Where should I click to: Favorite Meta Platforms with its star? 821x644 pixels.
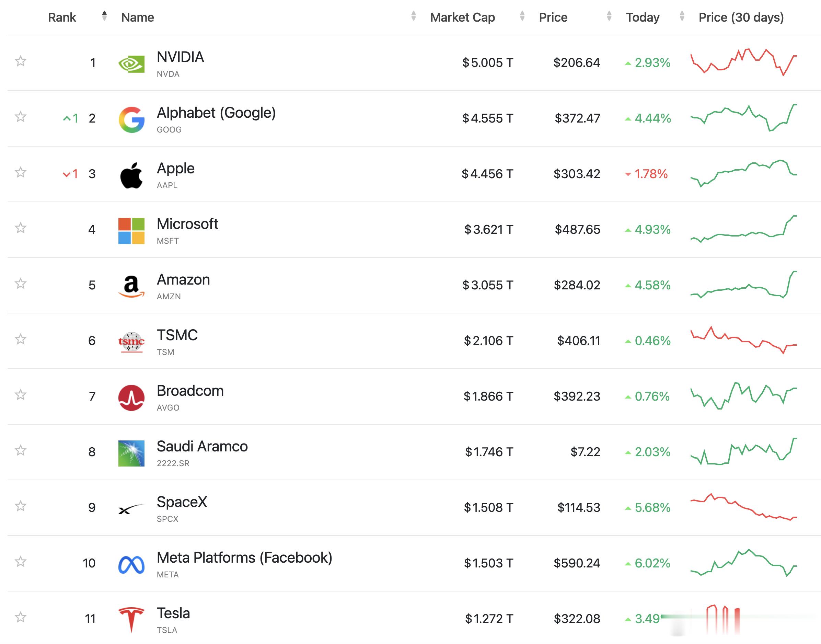[20, 561]
